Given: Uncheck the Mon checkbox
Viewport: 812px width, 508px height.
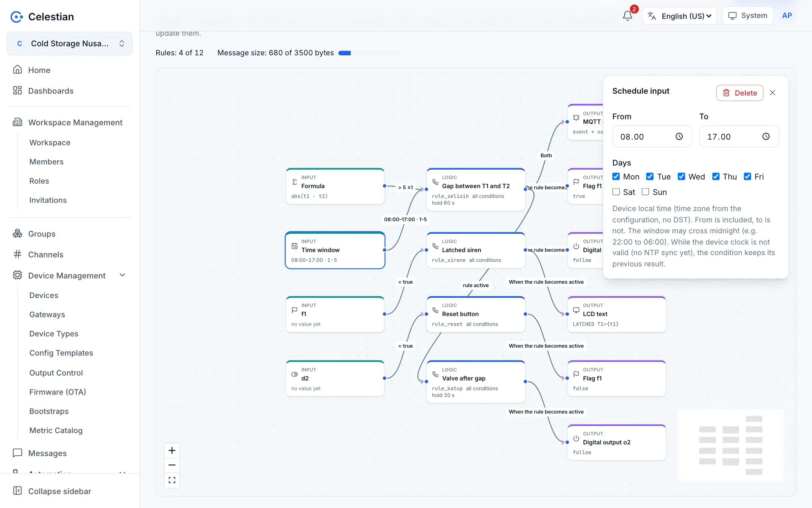Looking at the screenshot, I should (x=616, y=176).
